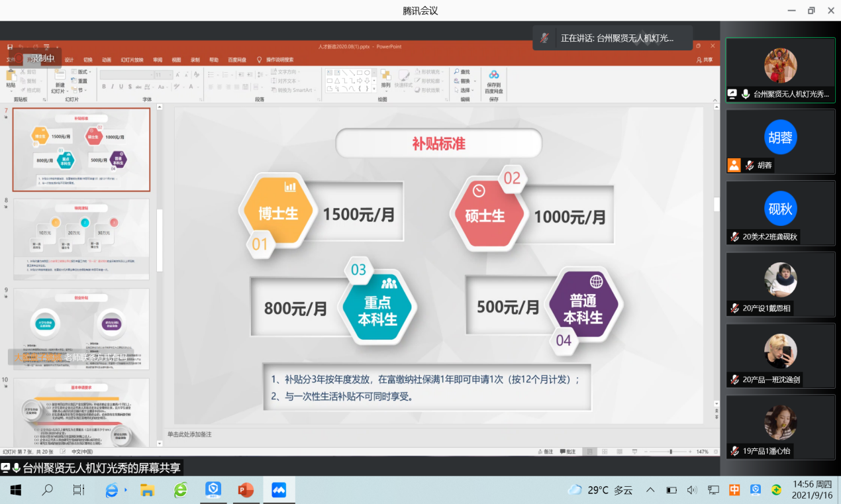The image size is (841, 504).
Task: Click the New Slide icon
Action: click(x=60, y=77)
